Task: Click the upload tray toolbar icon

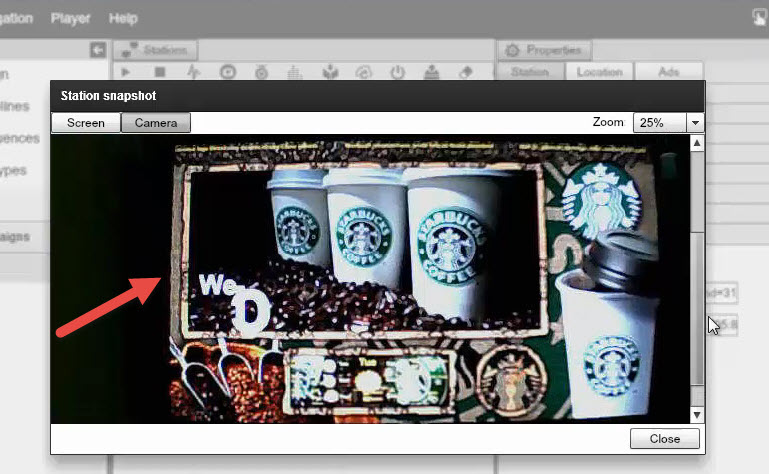Action: coord(432,72)
